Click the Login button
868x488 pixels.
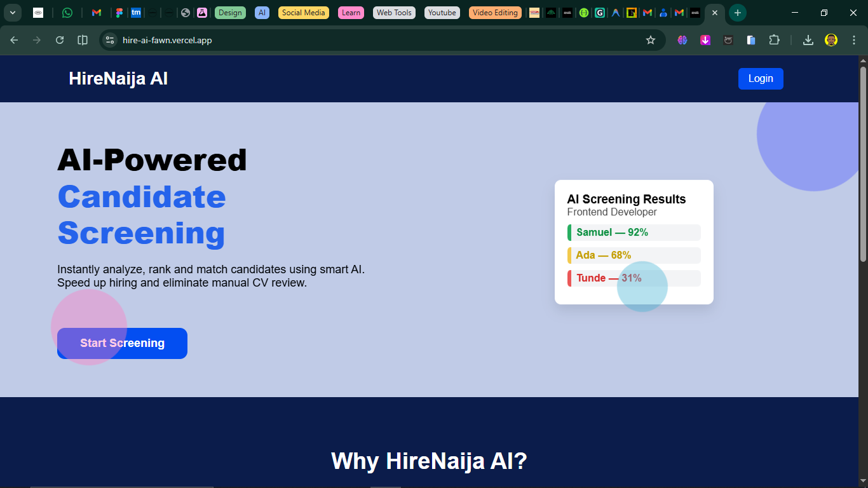coord(761,79)
